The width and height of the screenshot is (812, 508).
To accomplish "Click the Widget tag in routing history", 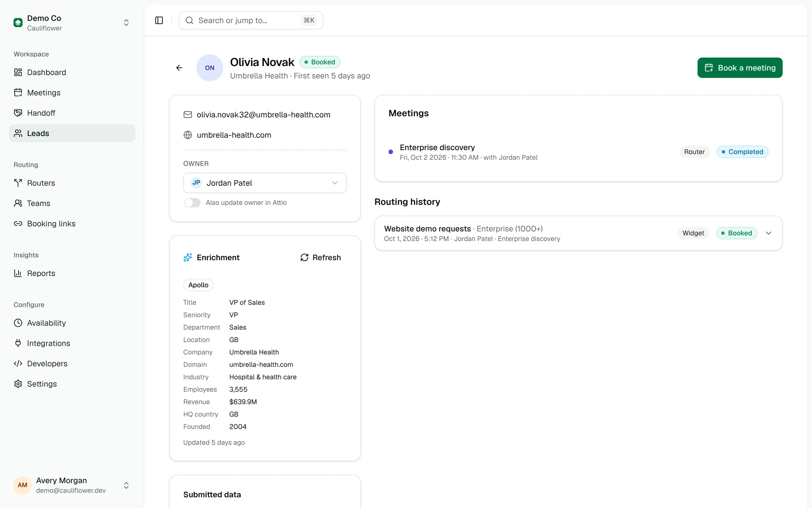I will tap(693, 233).
